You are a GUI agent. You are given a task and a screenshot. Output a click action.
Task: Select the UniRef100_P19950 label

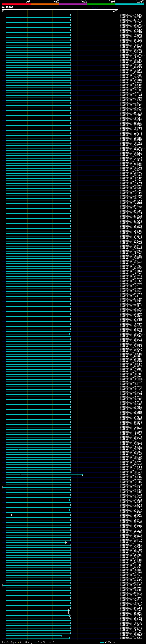(131, 48)
